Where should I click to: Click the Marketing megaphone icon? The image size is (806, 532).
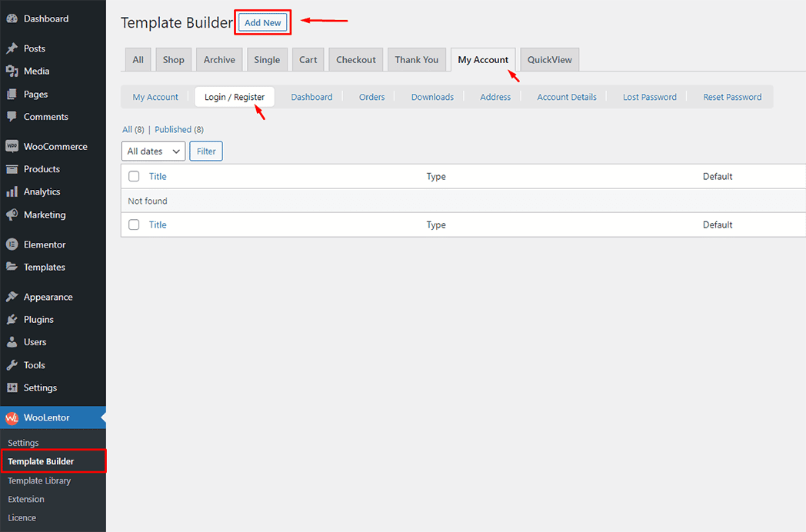click(x=12, y=214)
